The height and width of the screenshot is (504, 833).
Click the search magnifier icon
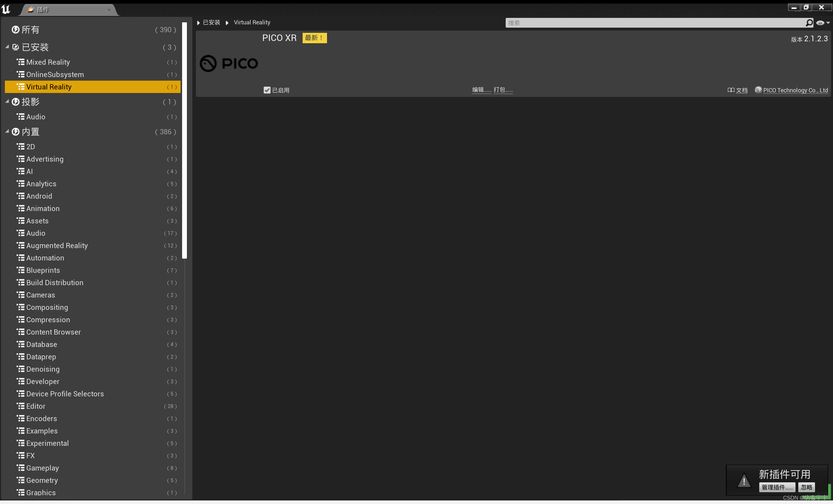[x=809, y=23]
